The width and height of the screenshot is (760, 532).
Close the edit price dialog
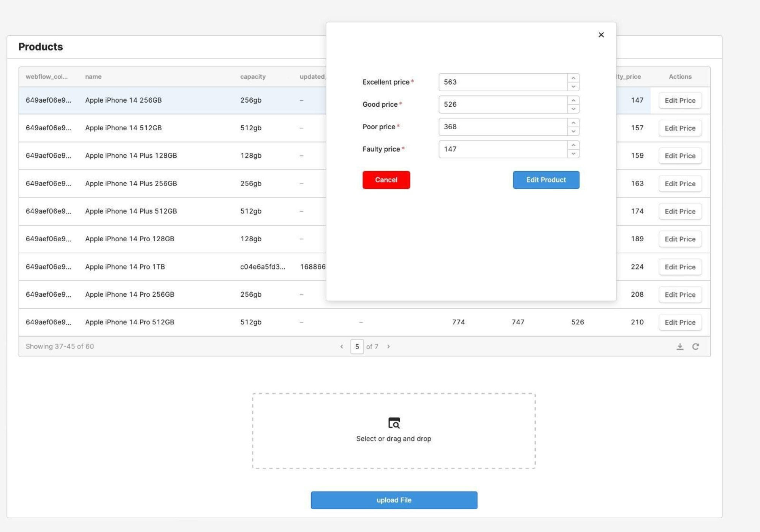pos(601,35)
